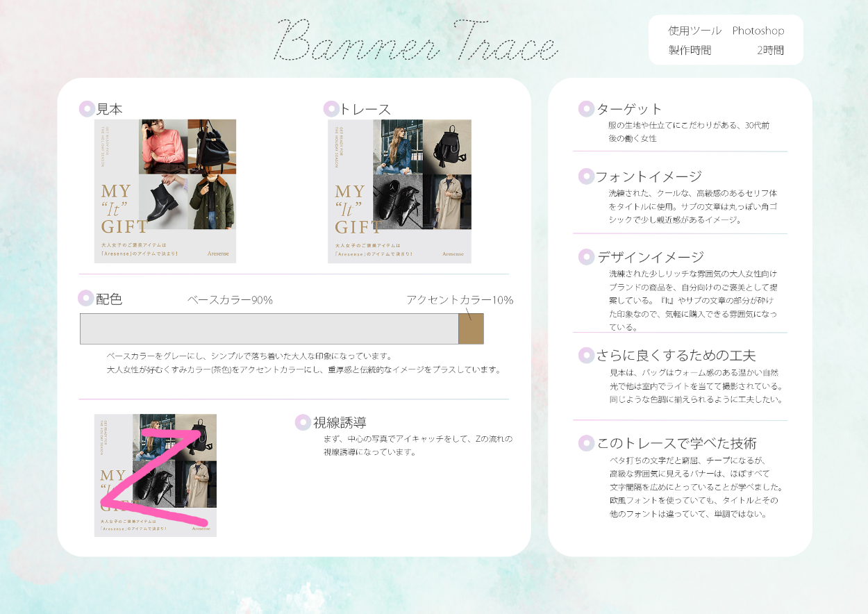Click the bullet icon next to デザインイメージ
This screenshot has height=614, width=868.
point(587,257)
